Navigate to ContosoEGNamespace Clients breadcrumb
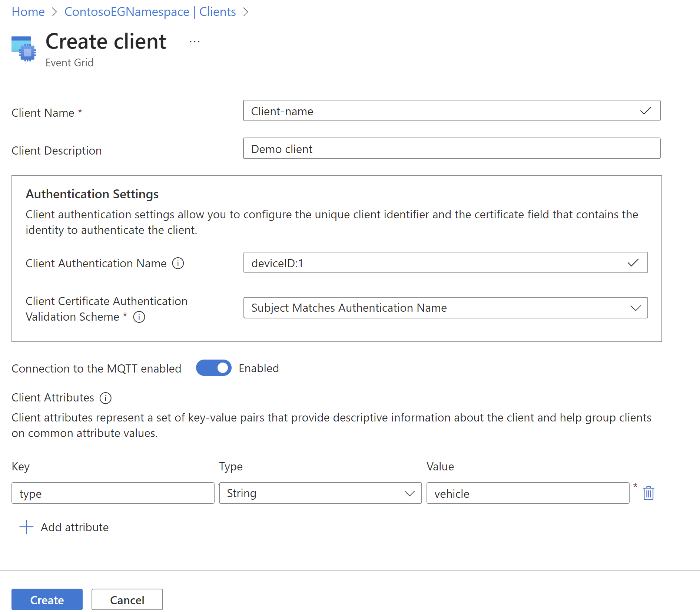 pos(150,12)
